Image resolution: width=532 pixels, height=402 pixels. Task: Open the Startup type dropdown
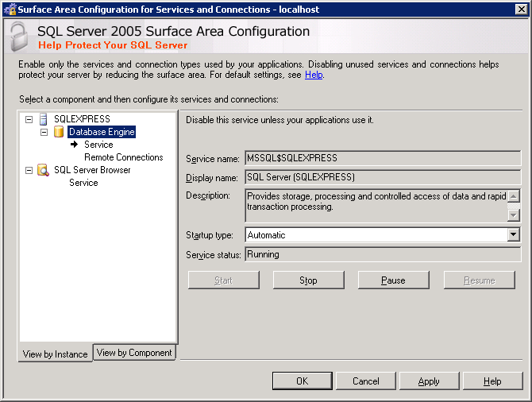click(513, 234)
